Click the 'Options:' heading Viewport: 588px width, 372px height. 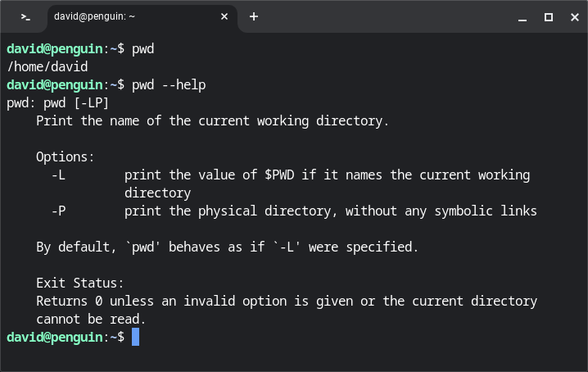(66, 157)
